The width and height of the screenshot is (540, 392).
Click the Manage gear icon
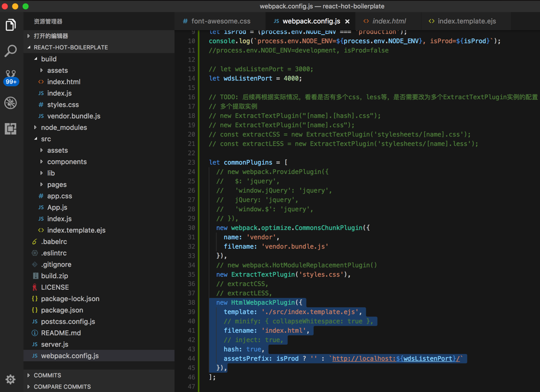point(10,380)
